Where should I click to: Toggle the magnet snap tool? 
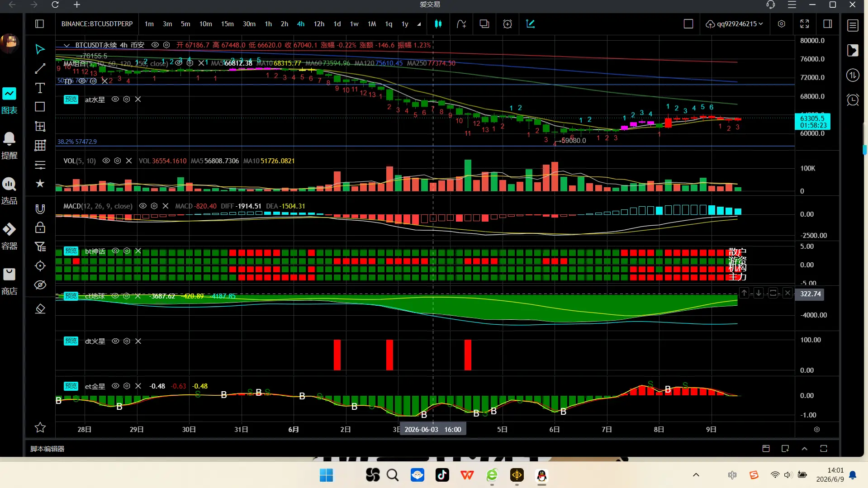pos(40,208)
